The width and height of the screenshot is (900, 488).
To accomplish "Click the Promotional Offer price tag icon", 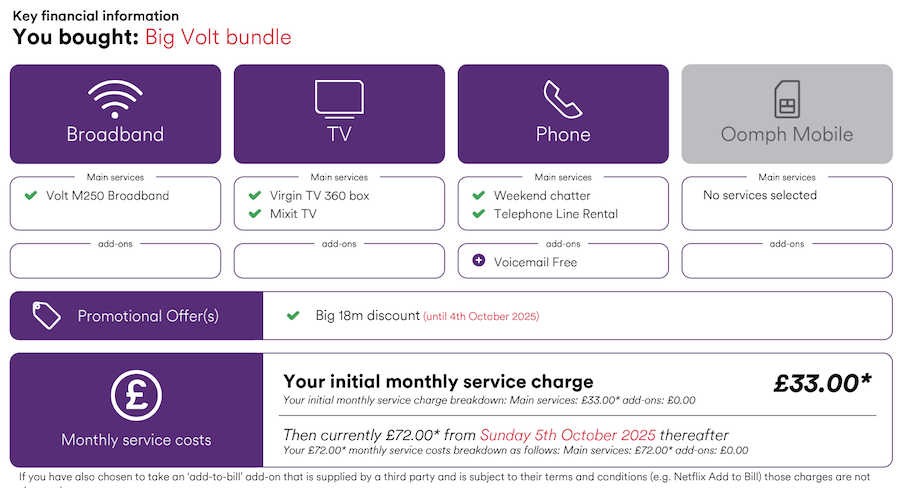I will (46, 315).
